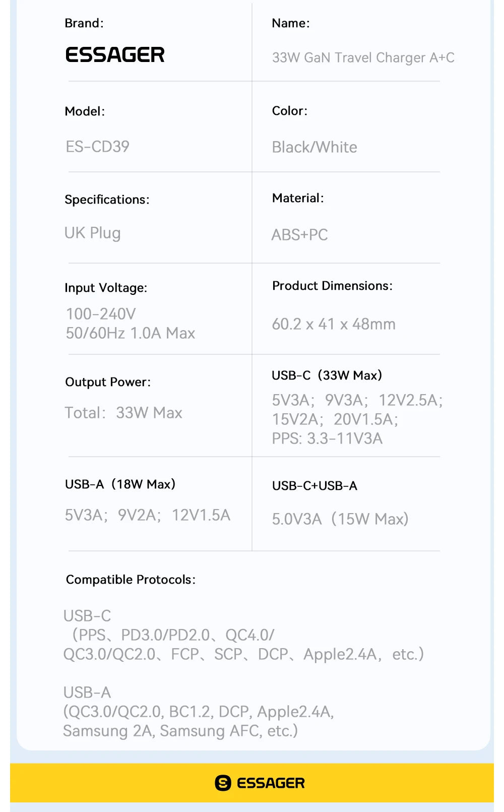Click the bold ESSAGER brand logo under Brand
The height and width of the screenshot is (812, 504).
[x=115, y=54]
